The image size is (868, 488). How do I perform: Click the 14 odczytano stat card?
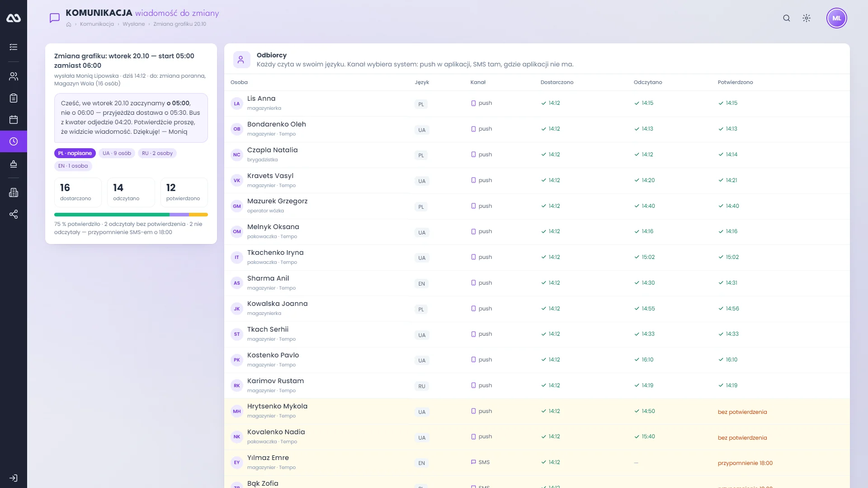(x=131, y=192)
